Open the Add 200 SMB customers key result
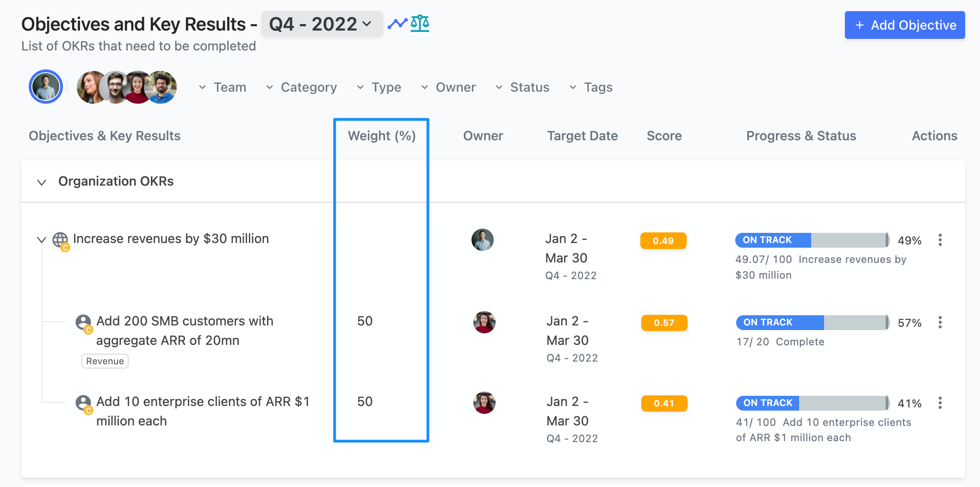Screen dimensions: 980x487 185,331
